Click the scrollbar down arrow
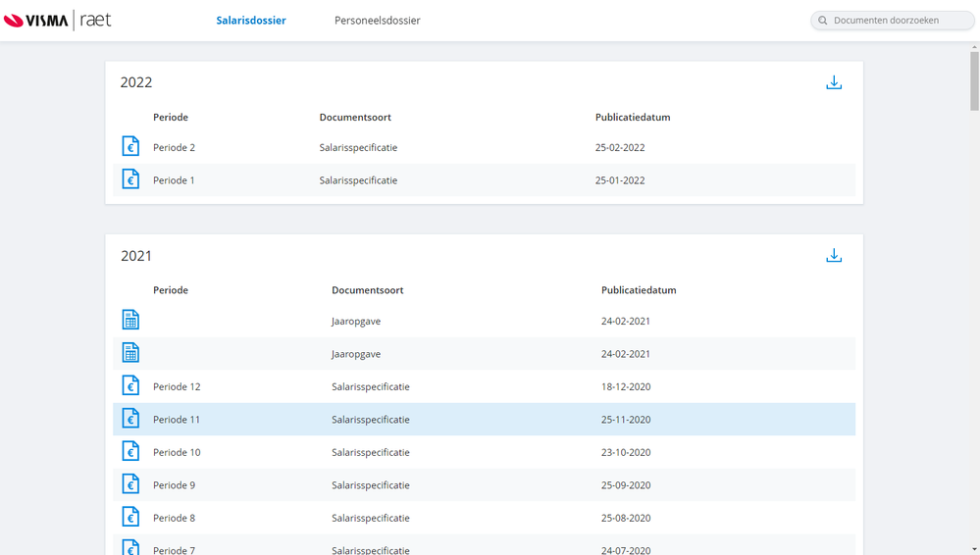 tap(974, 549)
